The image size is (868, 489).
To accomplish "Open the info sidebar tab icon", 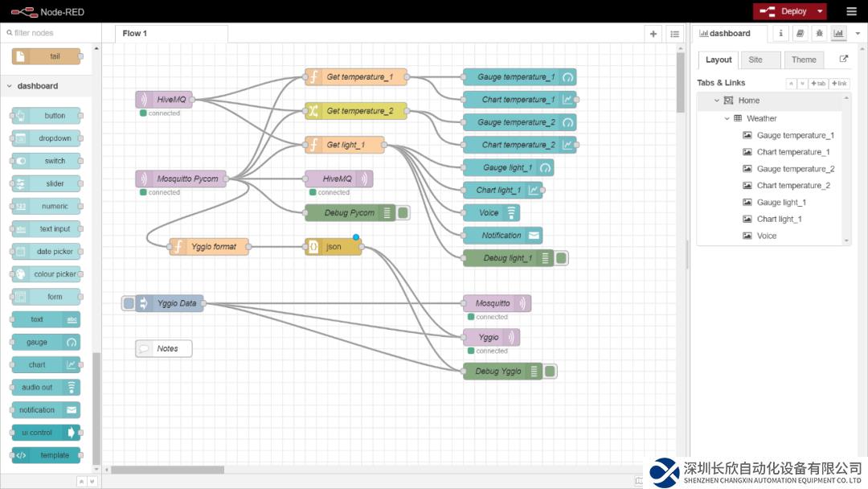I will pos(781,33).
